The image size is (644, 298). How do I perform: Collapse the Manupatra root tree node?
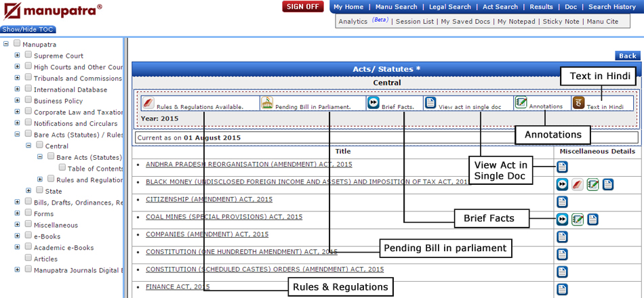coord(5,43)
